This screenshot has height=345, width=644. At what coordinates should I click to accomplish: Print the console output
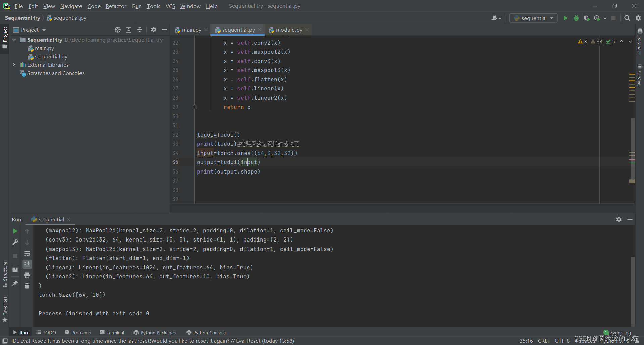point(27,275)
